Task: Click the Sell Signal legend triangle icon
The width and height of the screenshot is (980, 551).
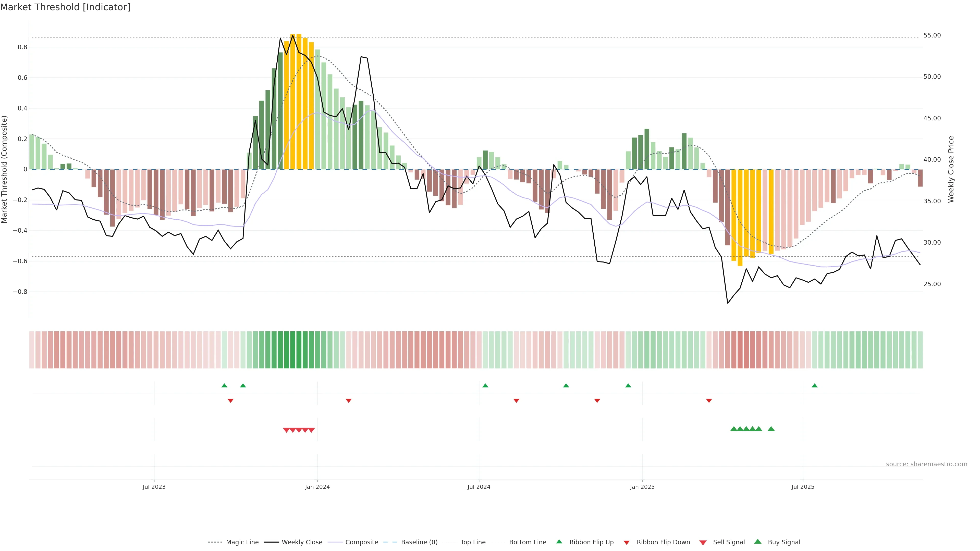Action: [x=703, y=543]
